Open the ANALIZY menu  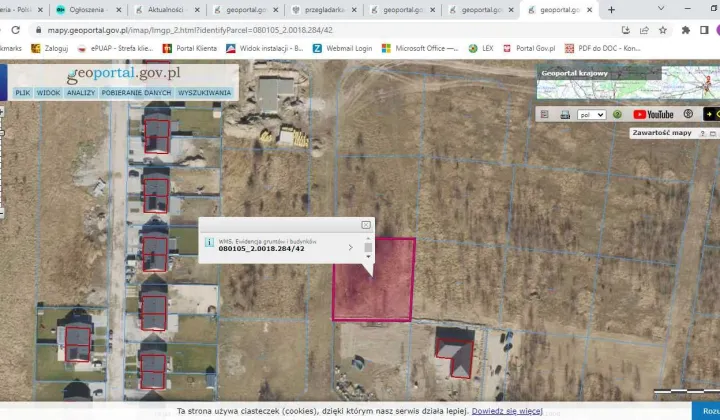(81, 93)
